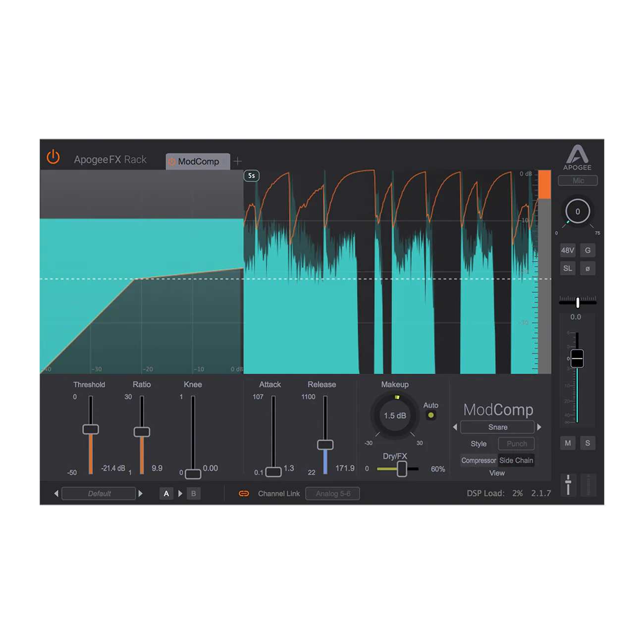This screenshot has height=644, width=644.
Task: Open the Mic input type dropdown
Action: [x=578, y=180]
